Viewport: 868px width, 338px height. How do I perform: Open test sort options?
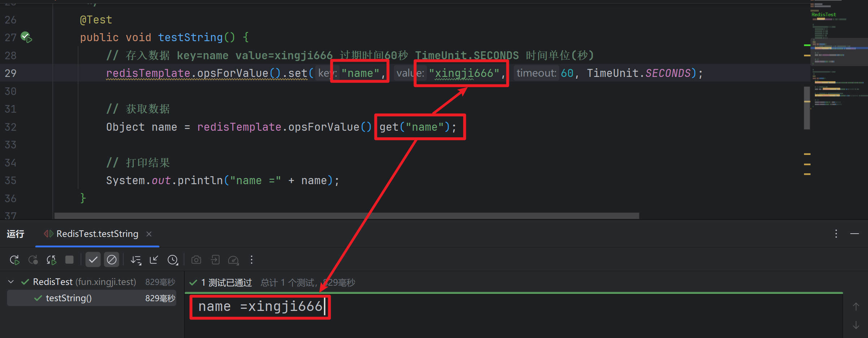136,260
